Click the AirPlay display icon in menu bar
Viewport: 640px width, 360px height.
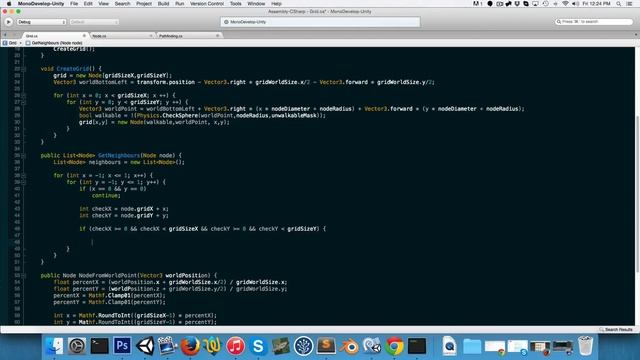coord(535,4)
